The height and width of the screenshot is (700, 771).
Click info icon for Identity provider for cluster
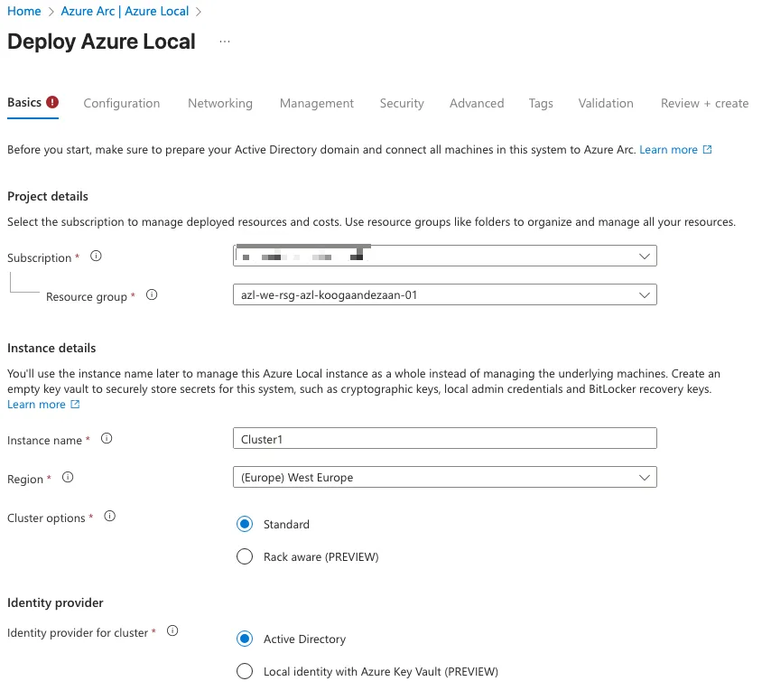[x=172, y=631]
